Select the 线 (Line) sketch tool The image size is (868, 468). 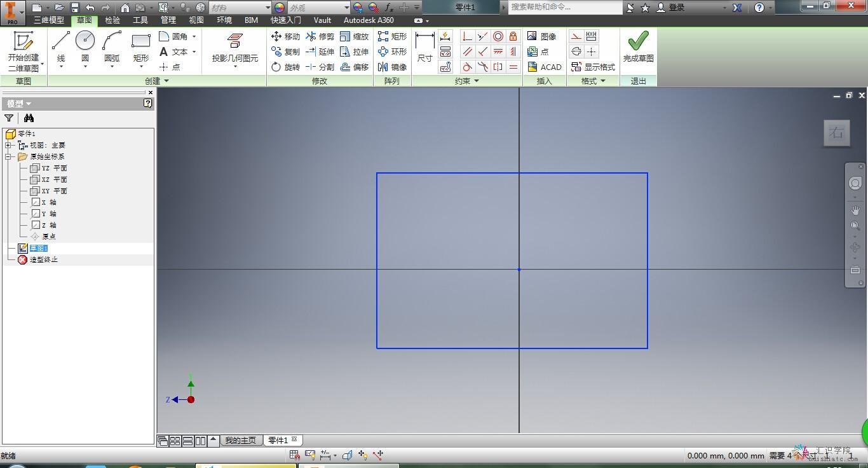[61, 47]
